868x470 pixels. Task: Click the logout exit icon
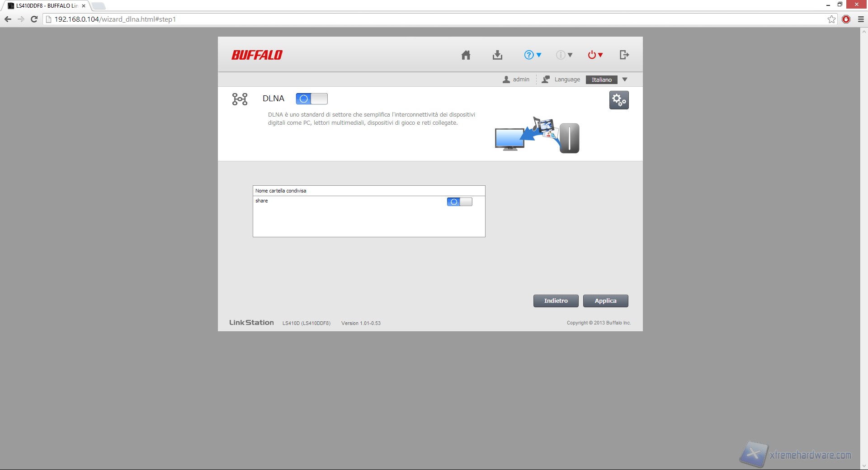coord(624,55)
